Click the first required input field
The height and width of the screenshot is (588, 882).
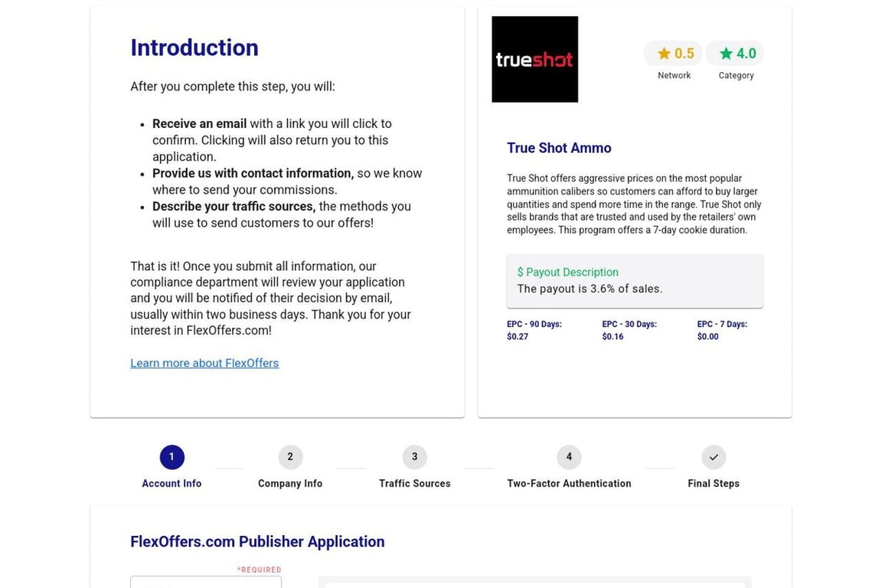pos(206,582)
